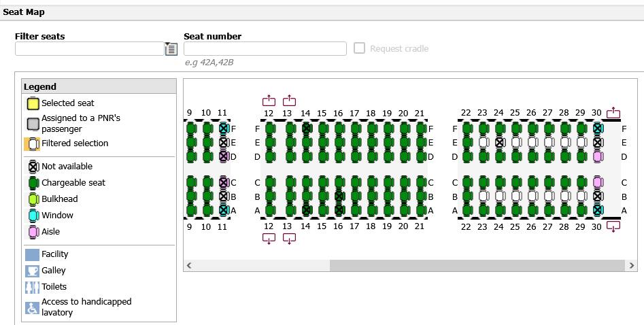Select white seat 24B

point(499,196)
